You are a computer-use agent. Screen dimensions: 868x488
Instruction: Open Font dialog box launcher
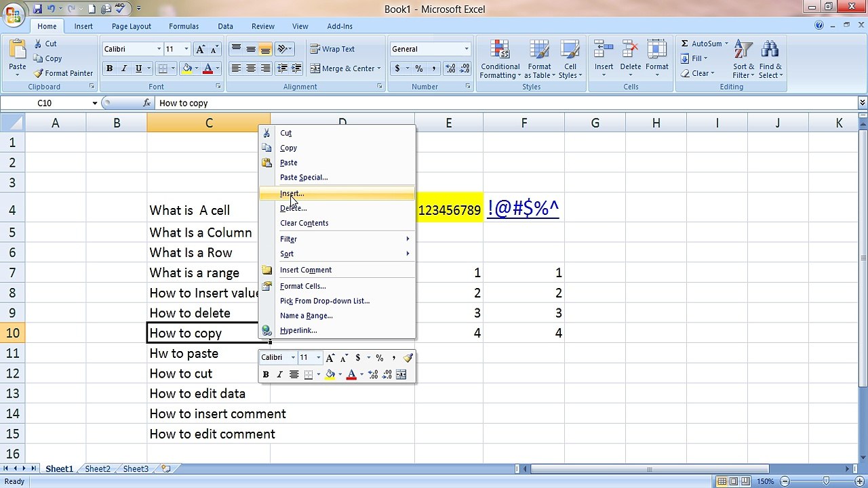coord(218,87)
